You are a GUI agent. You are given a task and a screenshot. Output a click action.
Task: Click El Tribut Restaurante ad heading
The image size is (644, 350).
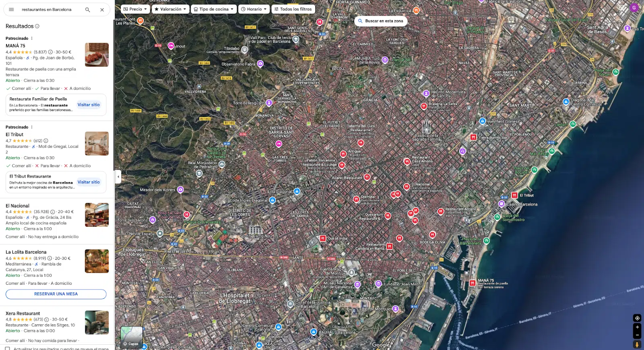click(30, 176)
